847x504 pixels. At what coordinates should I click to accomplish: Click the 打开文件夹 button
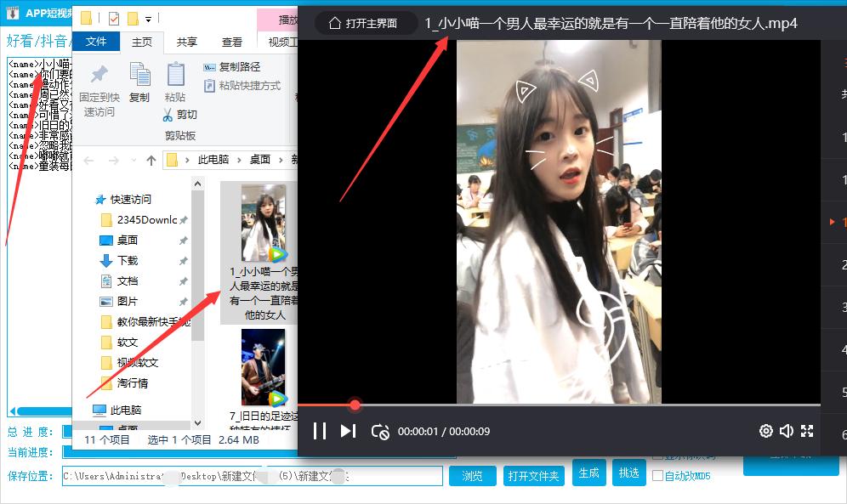534,476
